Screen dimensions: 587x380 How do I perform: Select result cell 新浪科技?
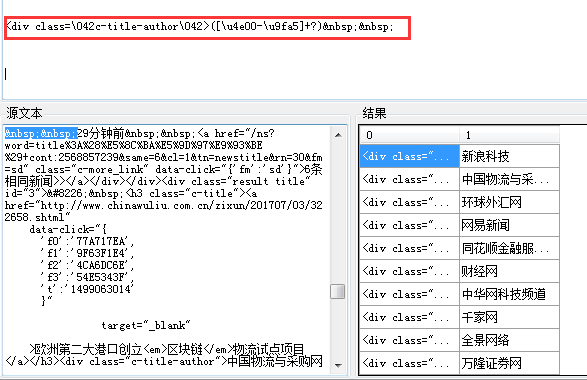coord(510,156)
